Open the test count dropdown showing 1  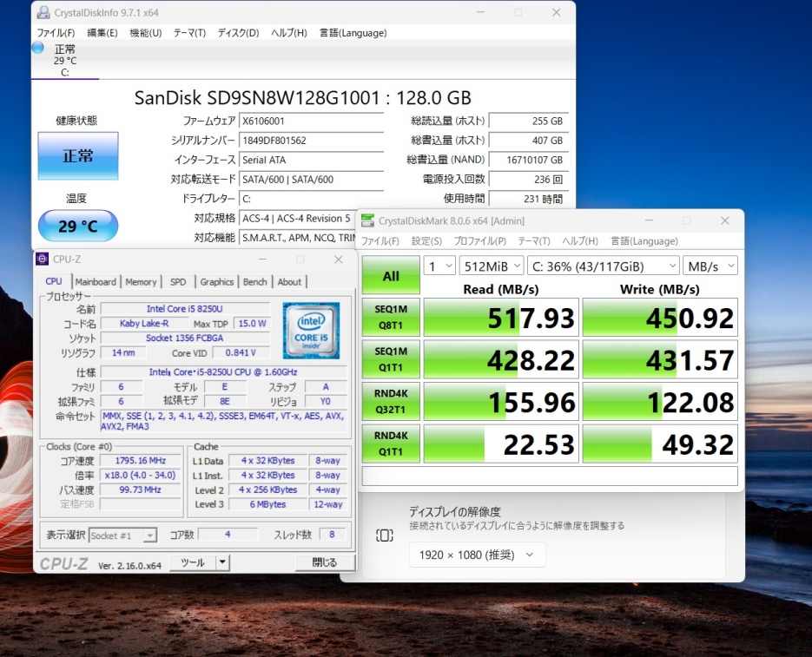[439, 266]
